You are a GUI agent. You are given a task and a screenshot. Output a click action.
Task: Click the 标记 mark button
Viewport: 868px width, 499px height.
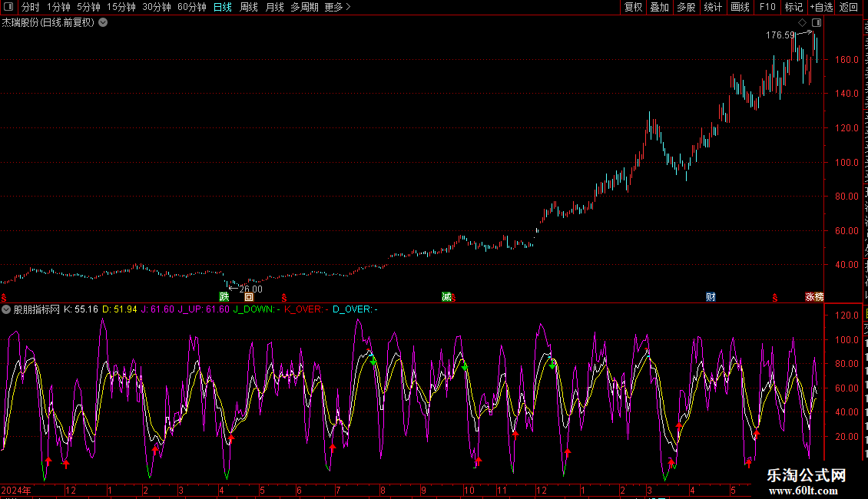(793, 7)
